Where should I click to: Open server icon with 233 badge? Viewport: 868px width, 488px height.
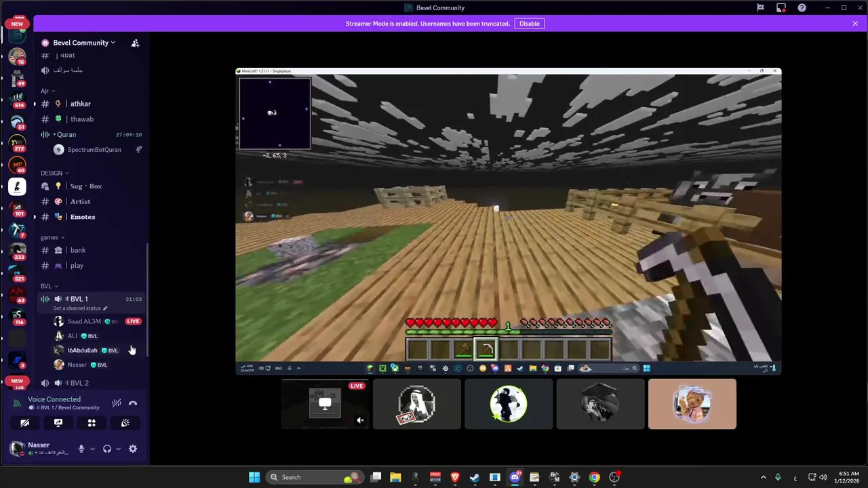[17, 251]
